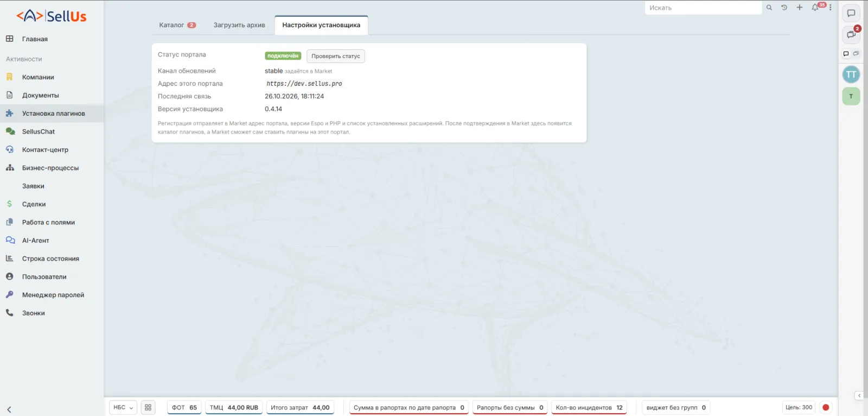Open the single chat bubble button
Viewport: 868px width, 416px height.
pyautogui.click(x=851, y=14)
